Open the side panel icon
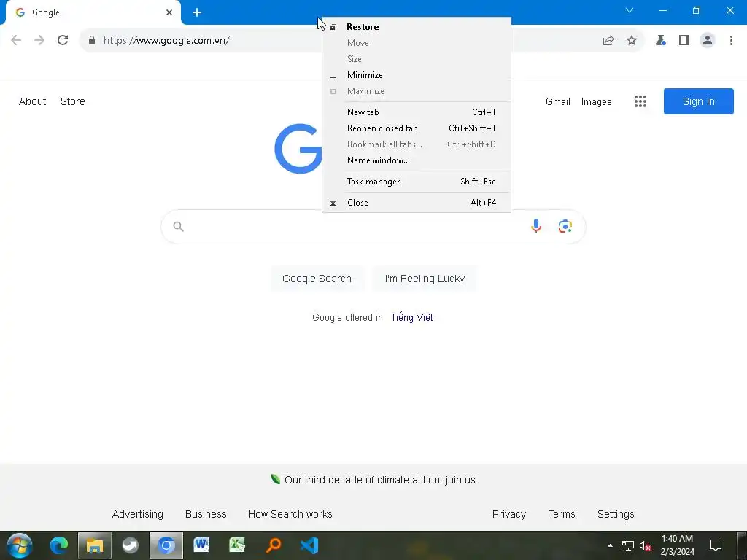Image resolution: width=747 pixels, height=560 pixels. (684, 41)
